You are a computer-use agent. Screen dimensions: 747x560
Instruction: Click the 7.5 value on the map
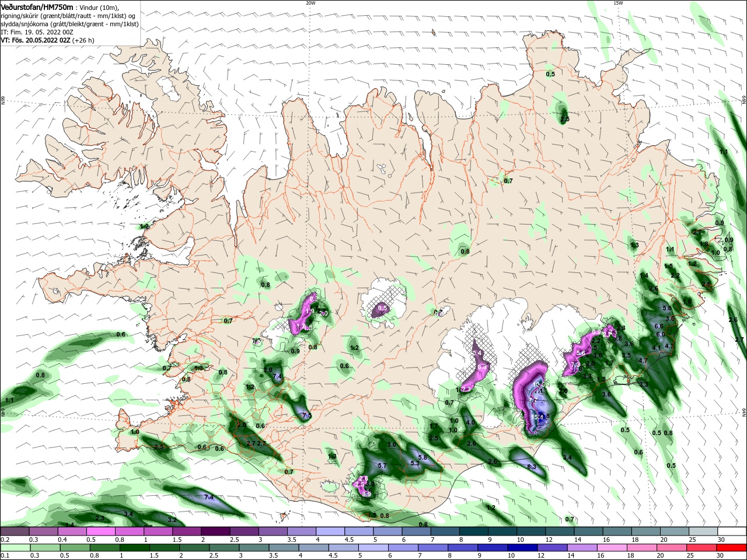[308, 415]
